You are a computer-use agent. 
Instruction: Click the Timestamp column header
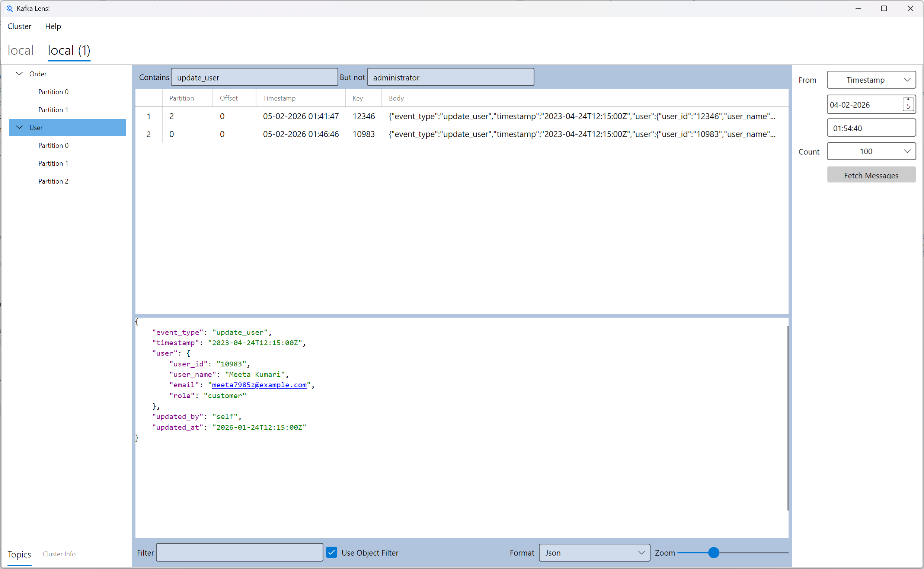click(x=279, y=98)
